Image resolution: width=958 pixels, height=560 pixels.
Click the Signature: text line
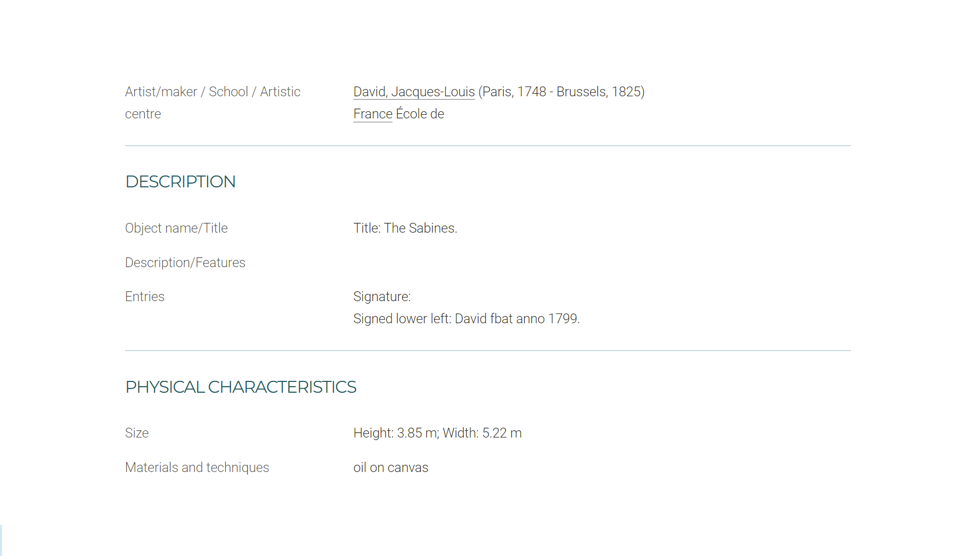[382, 296]
